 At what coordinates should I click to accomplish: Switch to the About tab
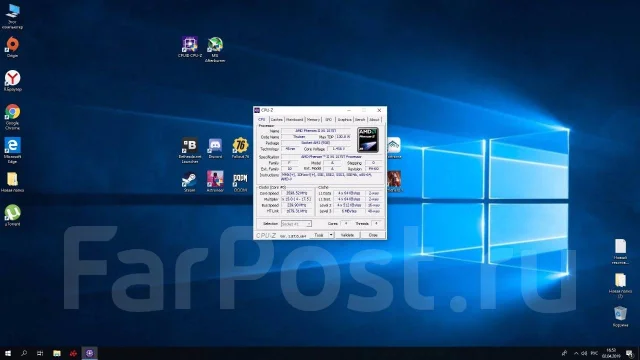coord(374,120)
